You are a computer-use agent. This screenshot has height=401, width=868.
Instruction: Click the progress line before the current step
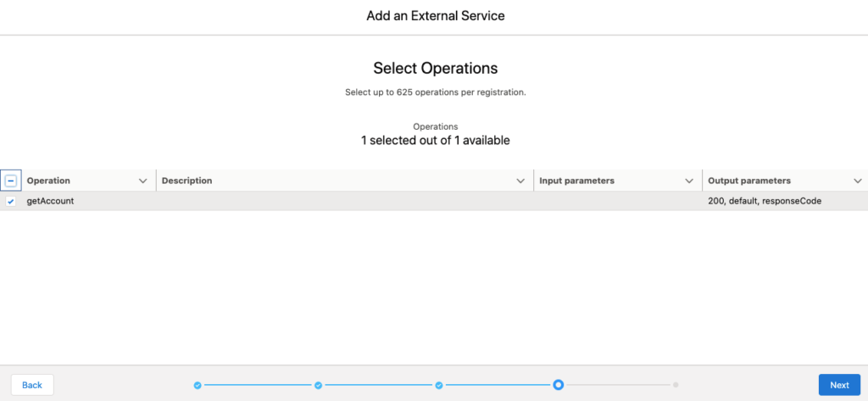pos(497,385)
